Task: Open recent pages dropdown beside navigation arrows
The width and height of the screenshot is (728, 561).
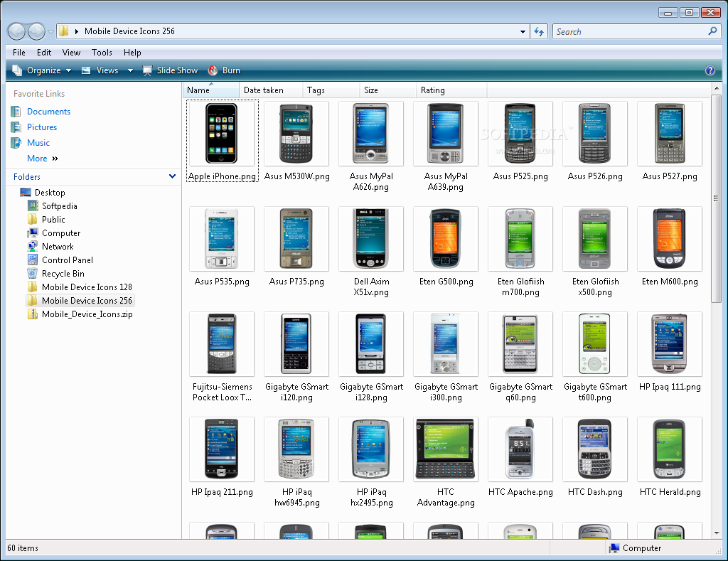Action: coord(50,31)
